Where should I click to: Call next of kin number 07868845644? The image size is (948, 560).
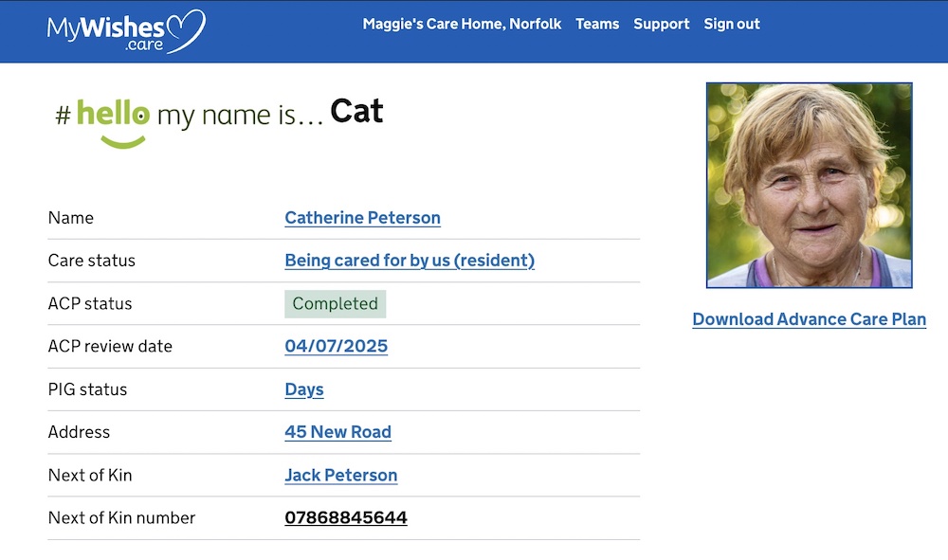click(345, 518)
